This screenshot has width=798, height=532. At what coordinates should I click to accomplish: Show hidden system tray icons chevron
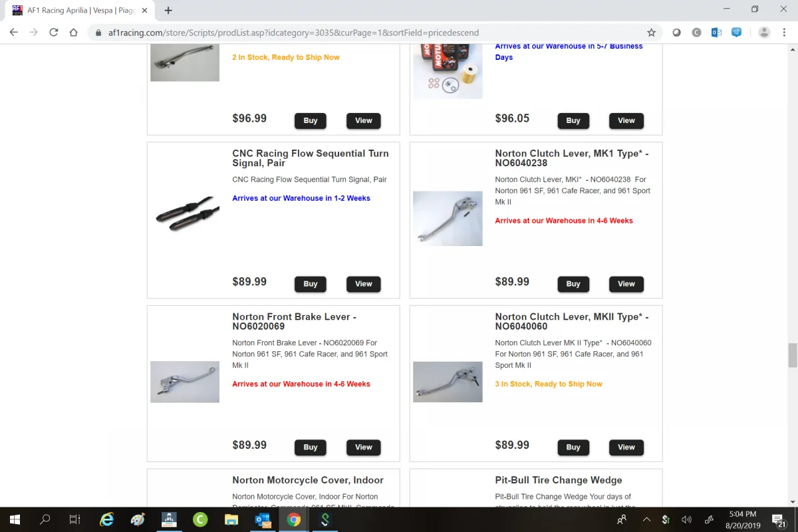click(646, 519)
